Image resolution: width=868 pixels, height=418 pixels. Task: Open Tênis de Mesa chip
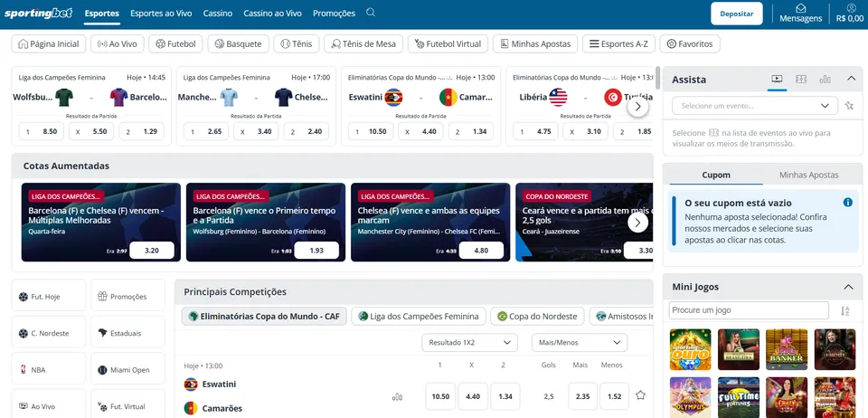363,43
